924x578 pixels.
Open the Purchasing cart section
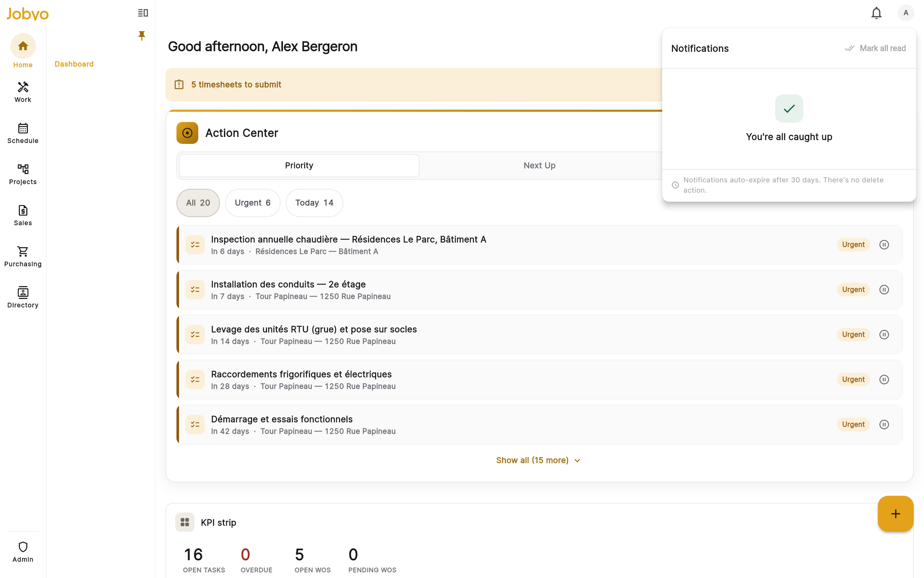[x=23, y=257]
